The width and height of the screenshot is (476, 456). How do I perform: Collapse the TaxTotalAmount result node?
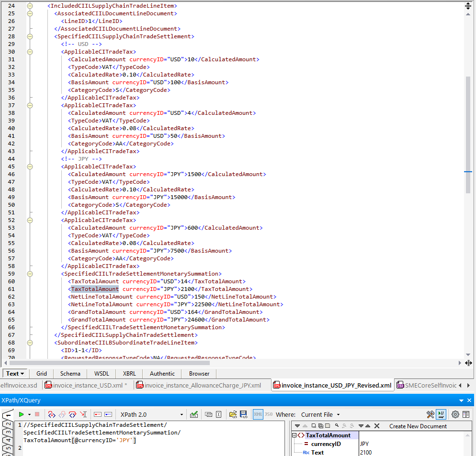(x=294, y=435)
